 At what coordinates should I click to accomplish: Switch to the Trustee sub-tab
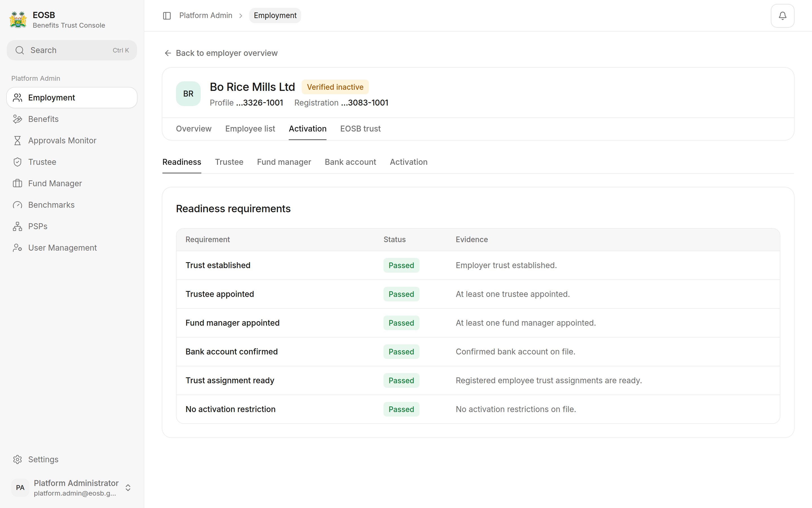coord(229,162)
